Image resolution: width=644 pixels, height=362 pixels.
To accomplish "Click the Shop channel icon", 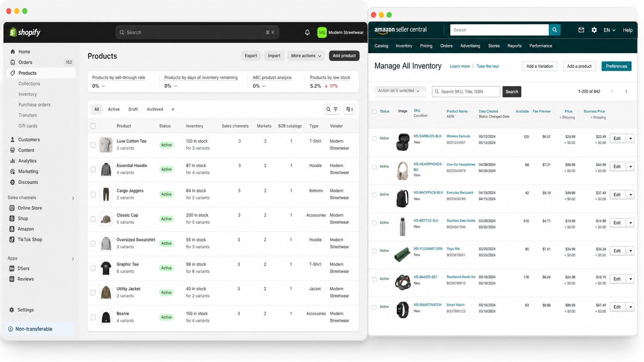I will tap(12, 219).
